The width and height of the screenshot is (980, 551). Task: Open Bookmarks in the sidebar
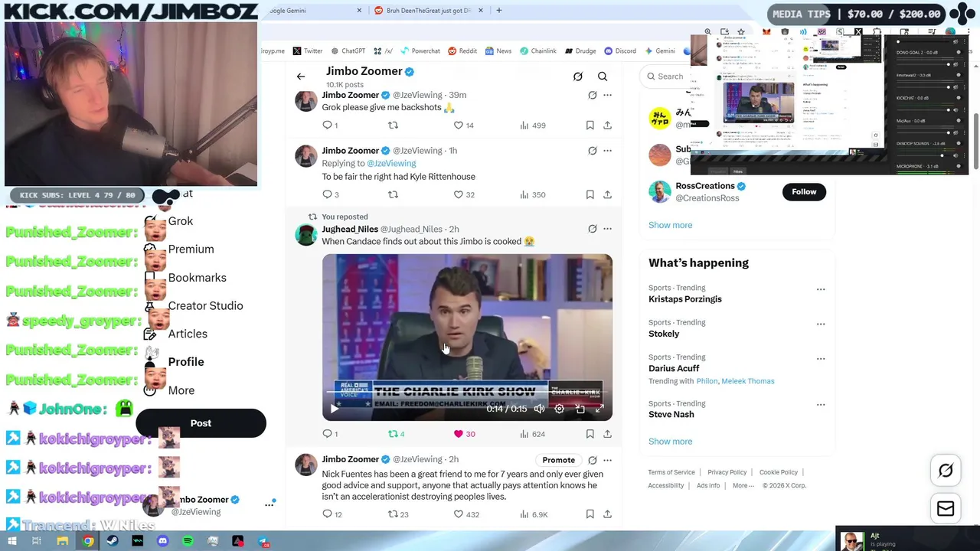click(197, 278)
